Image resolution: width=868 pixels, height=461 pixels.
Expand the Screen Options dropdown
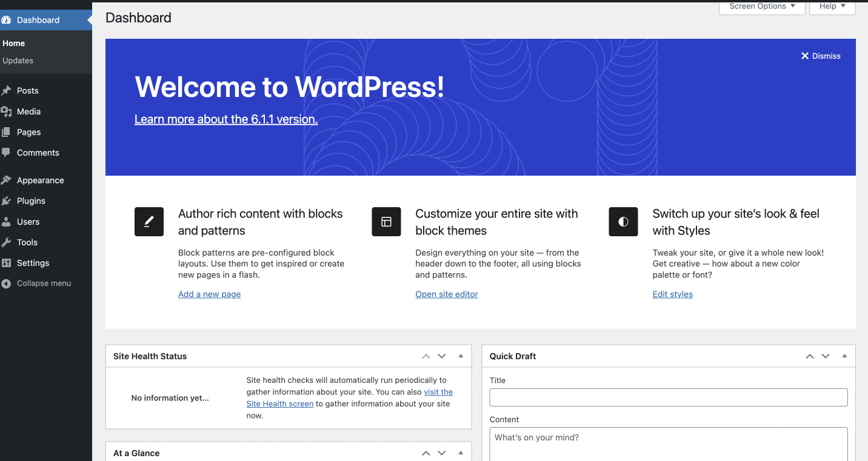tap(762, 7)
